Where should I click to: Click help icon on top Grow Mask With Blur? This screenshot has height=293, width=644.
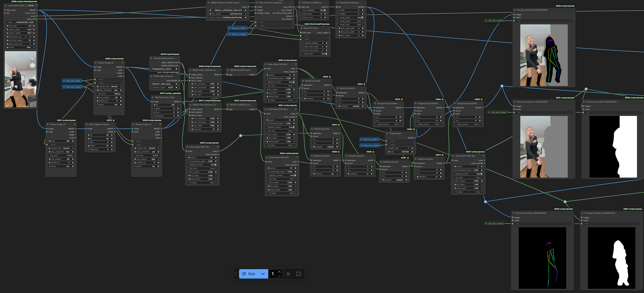(x=296, y=64)
